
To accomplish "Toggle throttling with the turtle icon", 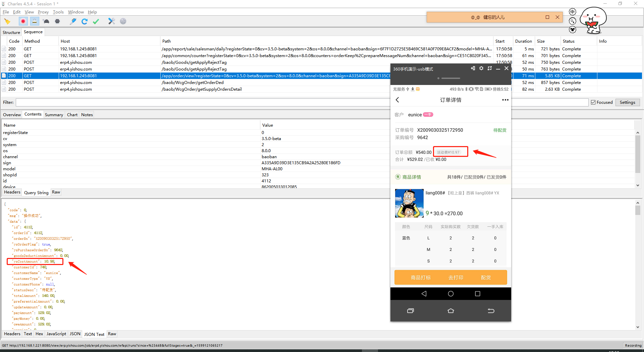I will tap(46, 21).
